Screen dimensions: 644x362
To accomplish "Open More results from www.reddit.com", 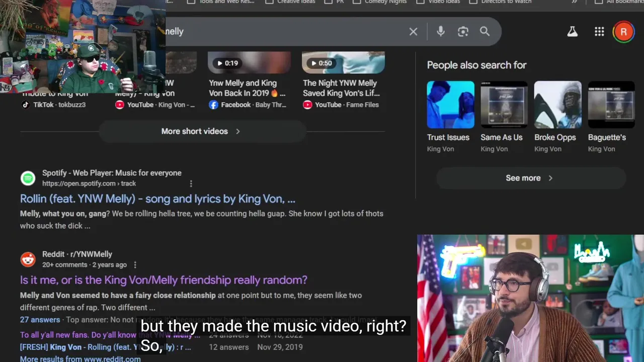I will click(x=80, y=358).
